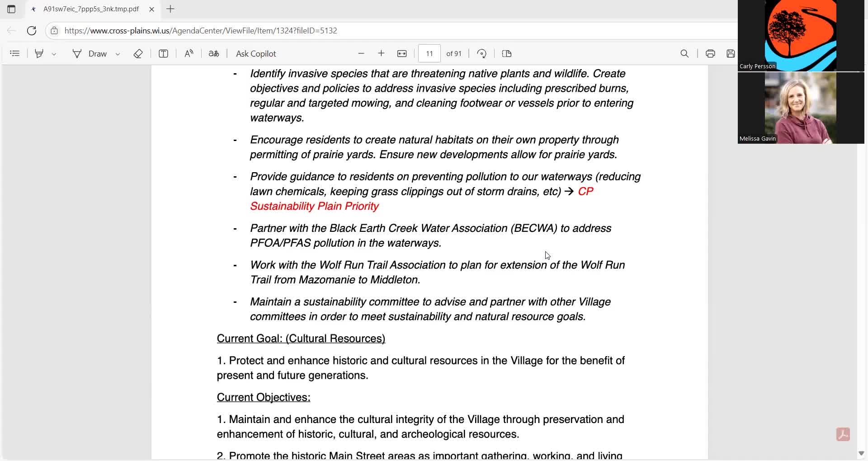
Task: Open the tab actions menu icon
Action: click(x=11, y=9)
